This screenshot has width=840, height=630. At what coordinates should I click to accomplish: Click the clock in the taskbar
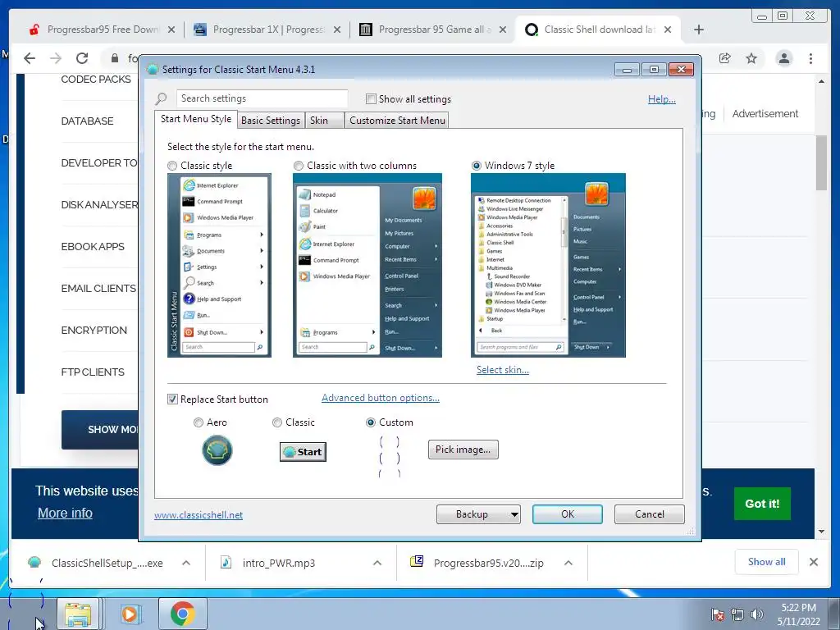(x=799, y=614)
